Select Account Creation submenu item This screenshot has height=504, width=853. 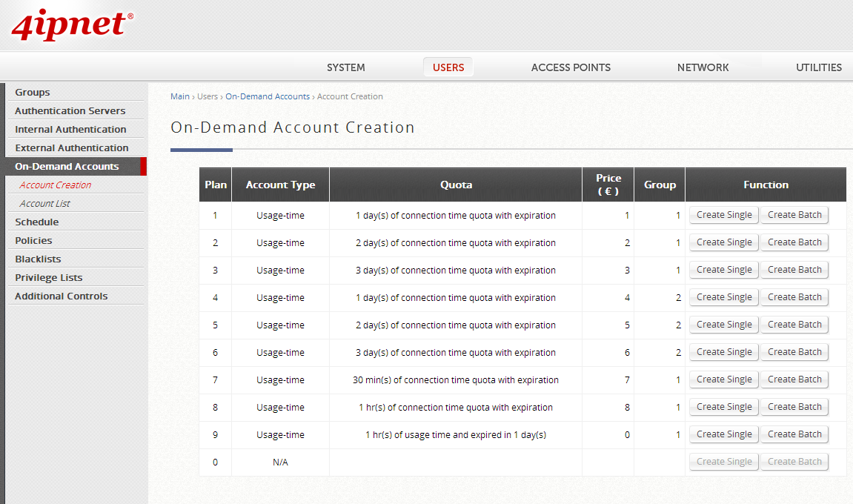(56, 185)
